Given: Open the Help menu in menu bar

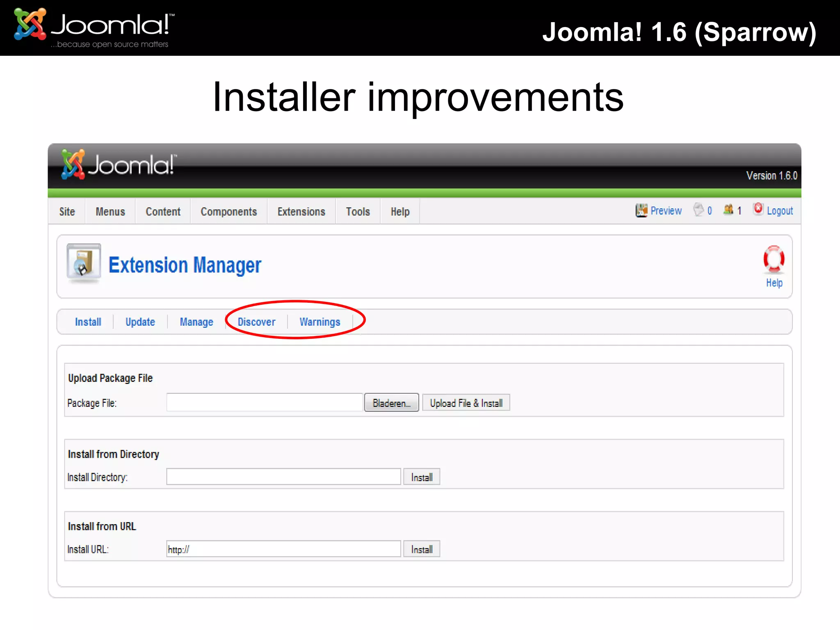Looking at the screenshot, I should coord(400,212).
